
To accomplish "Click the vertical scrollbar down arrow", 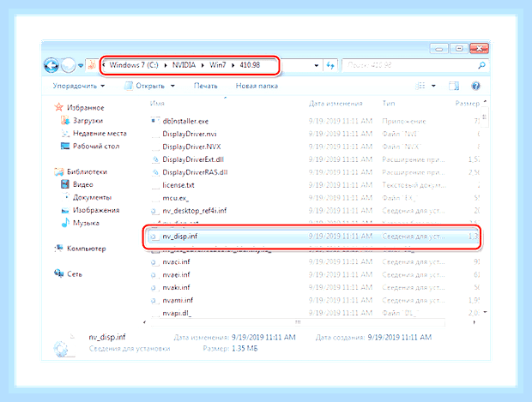I will [x=485, y=312].
